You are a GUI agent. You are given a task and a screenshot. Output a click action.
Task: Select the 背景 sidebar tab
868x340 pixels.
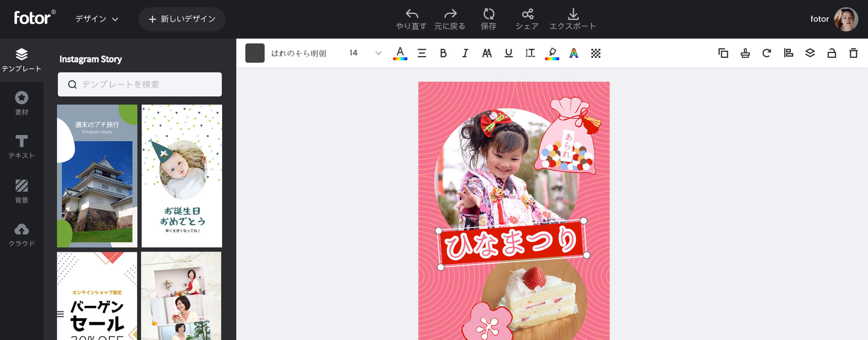tap(22, 191)
